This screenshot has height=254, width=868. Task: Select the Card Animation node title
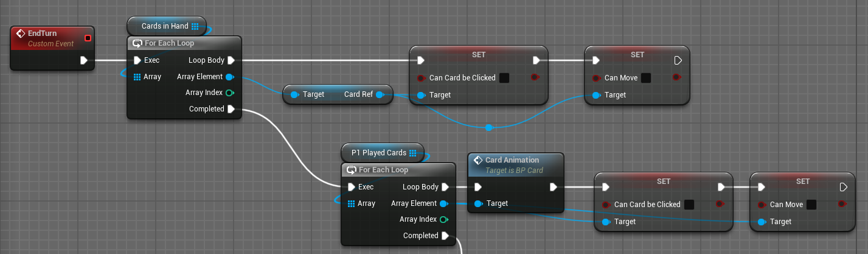coord(512,160)
